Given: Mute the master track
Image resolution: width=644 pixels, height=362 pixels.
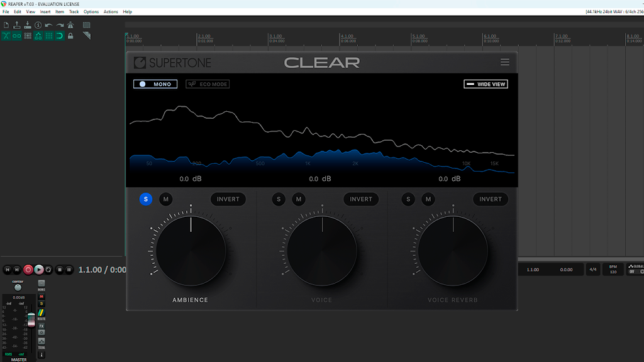Looking at the screenshot, I should pyautogui.click(x=42, y=297).
